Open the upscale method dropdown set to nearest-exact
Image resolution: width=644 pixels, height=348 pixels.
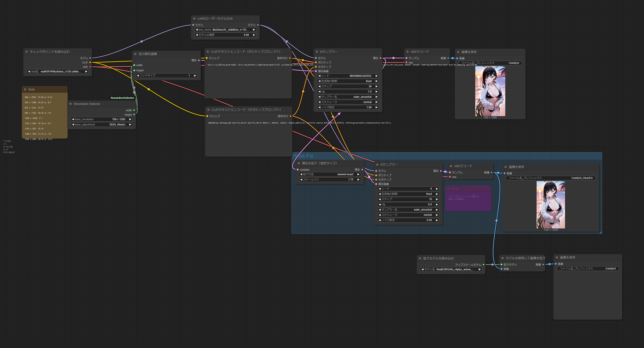coord(330,174)
